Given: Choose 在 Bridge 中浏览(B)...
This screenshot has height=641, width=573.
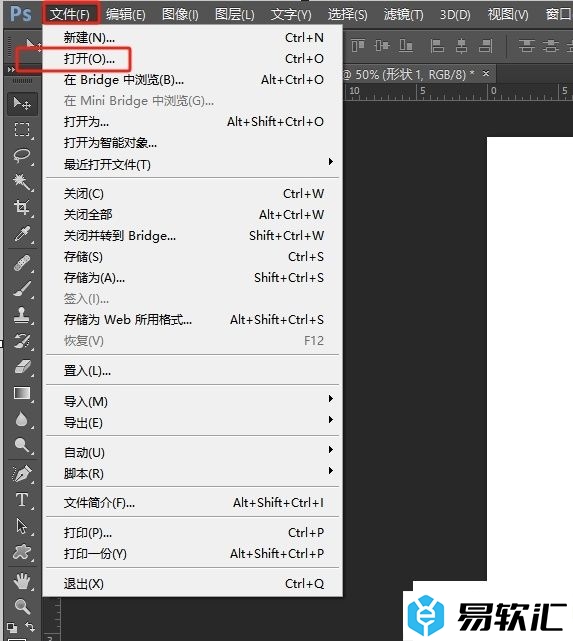Looking at the screenshot, I should pos(192,80).
